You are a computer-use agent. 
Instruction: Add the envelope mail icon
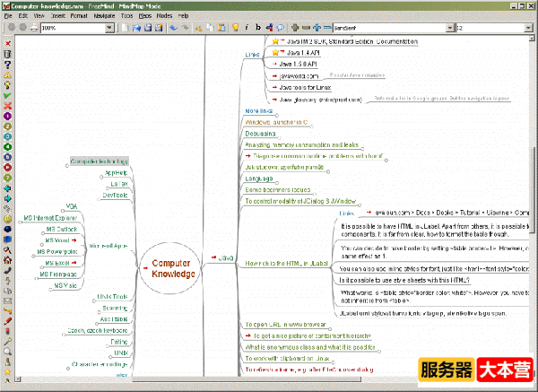(7, 301)
